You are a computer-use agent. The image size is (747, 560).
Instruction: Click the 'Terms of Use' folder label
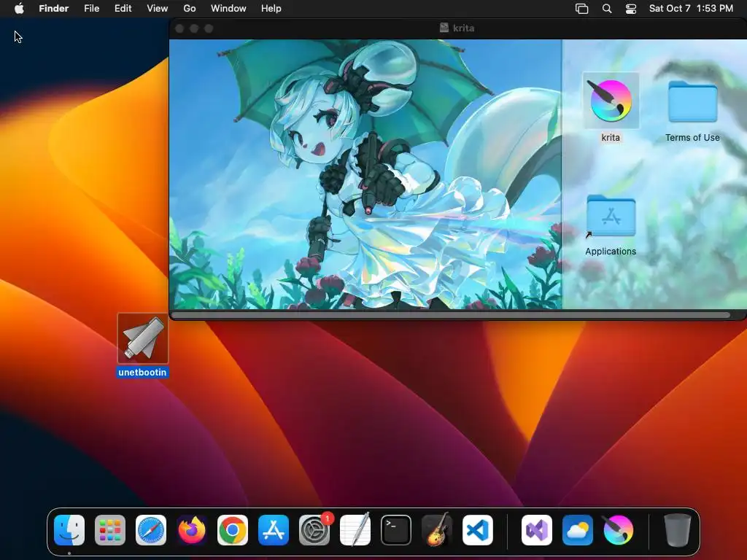pyautogui.click(x=692, y=138)
